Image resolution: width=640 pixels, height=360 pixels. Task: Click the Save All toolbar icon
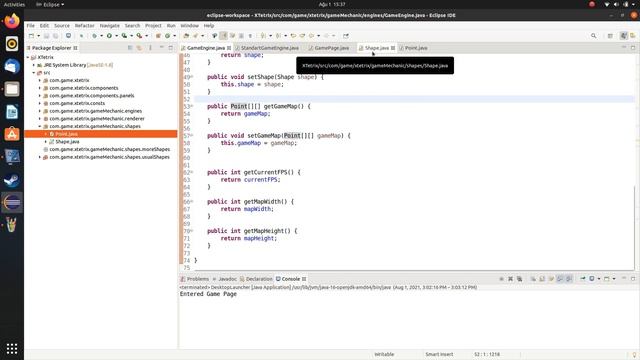pos(56,36)
